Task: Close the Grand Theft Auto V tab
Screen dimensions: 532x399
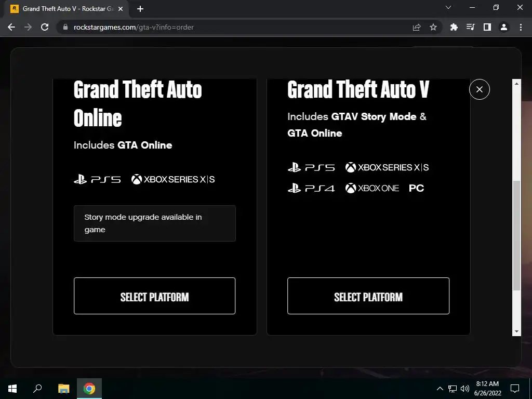Action: pos(120,9)
